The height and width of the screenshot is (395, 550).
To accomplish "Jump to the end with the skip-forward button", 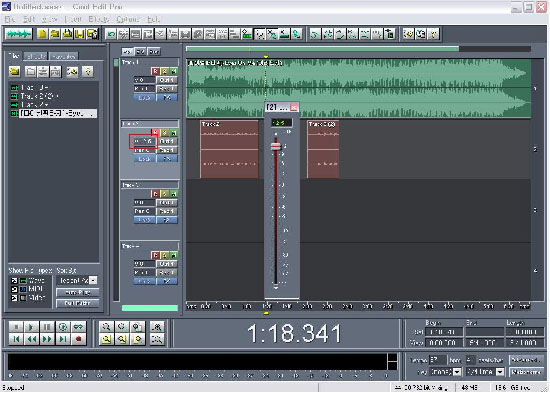I will pyautogui.click(x=62, y=339).
